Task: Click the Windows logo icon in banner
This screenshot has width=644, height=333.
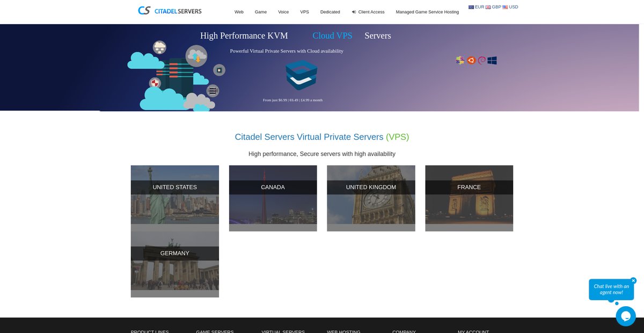Action: 492,60
